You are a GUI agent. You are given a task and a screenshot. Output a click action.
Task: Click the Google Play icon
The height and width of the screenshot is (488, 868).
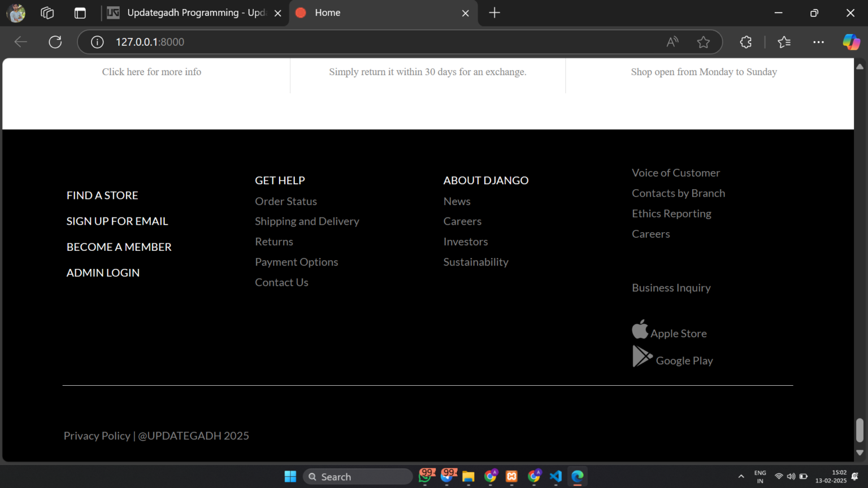[x=642, y=356]
